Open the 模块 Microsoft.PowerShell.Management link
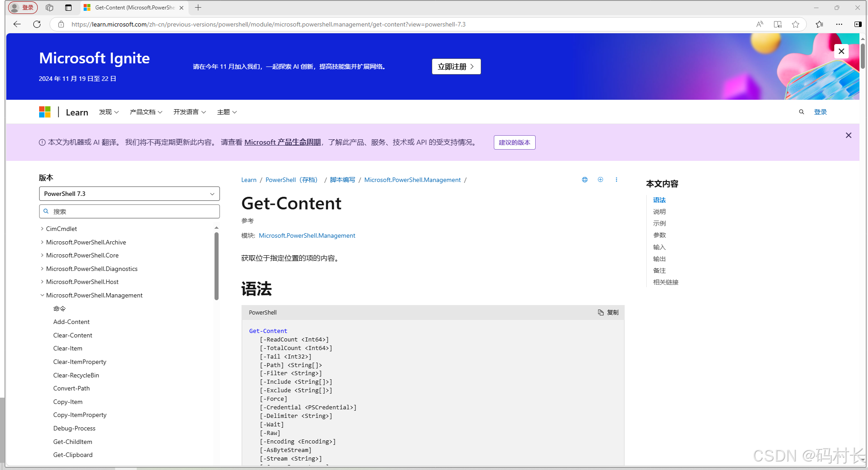This screenshot has height=470, width=868. (307, 235)
